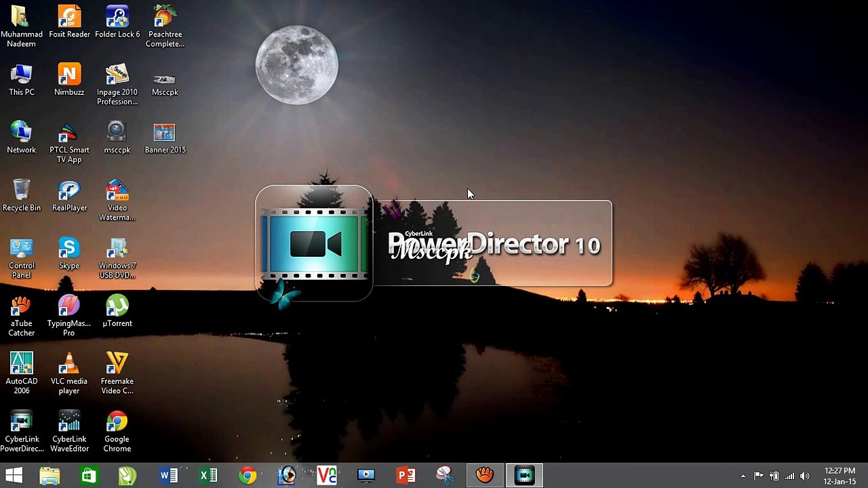Launch Excel from the taskbar
The image size is (868, 488).
pyautogui.click(x=208, y=476)
